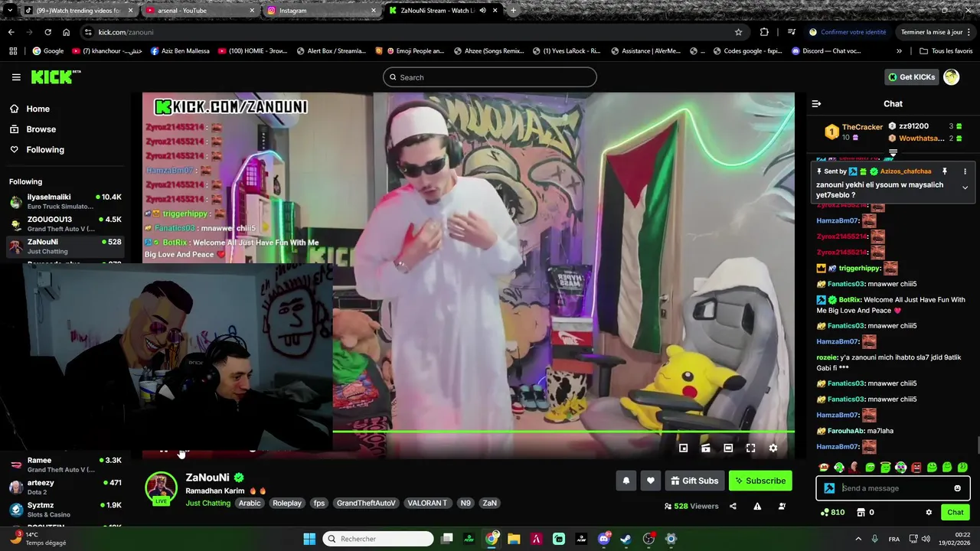Collapse the pinned message with chevron
The image size is (980, 551).
(965, 187)
